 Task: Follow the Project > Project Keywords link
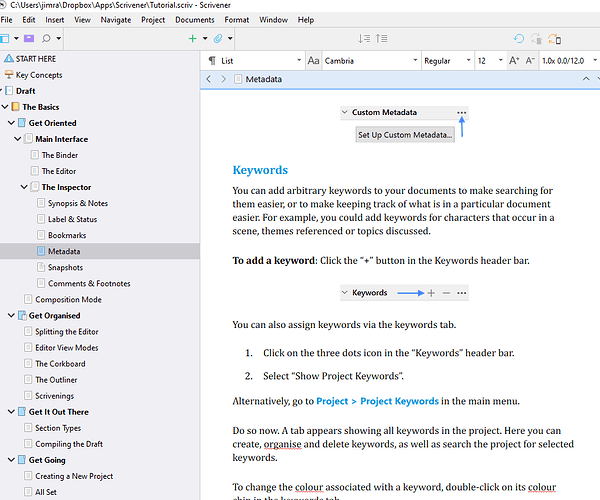(377, 401)
